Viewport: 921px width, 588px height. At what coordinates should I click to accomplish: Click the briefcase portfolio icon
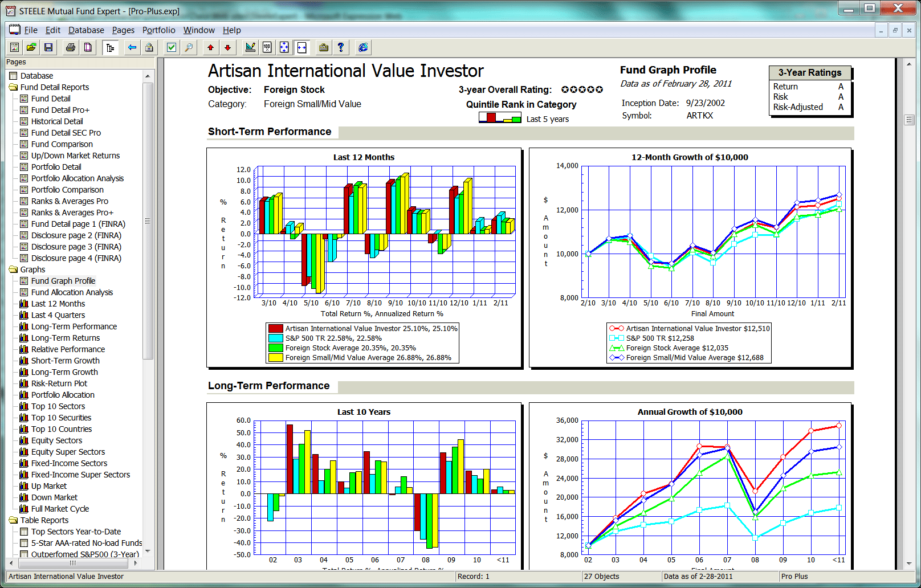324,47
